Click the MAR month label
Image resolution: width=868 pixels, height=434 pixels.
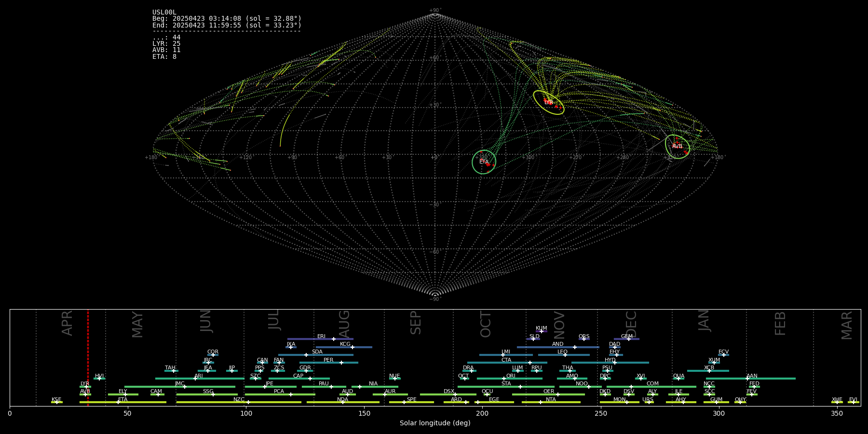coord(847,325)
